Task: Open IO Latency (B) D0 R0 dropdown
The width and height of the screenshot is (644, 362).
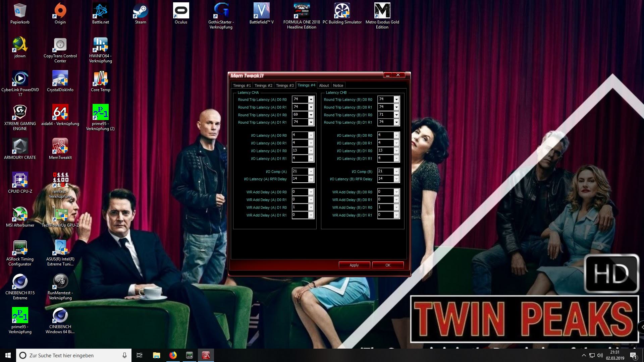Action: tap(396, 135)
